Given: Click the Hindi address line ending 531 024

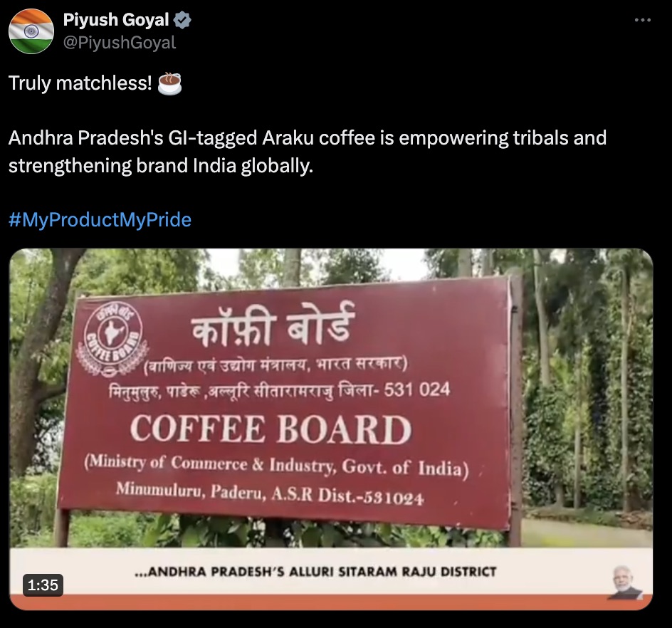Looking at the screenshot, I should pyautogui.click(x=280, y=390).
